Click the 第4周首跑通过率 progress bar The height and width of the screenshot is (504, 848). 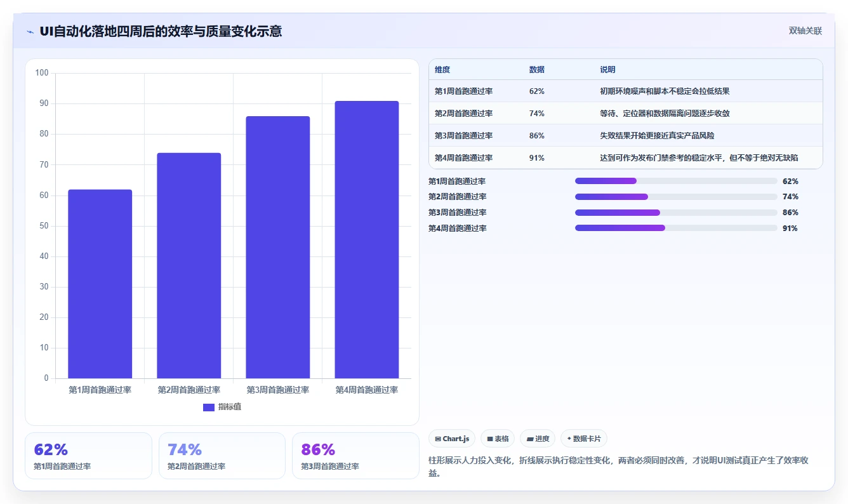pyautogui.click(x=676, y=228)
